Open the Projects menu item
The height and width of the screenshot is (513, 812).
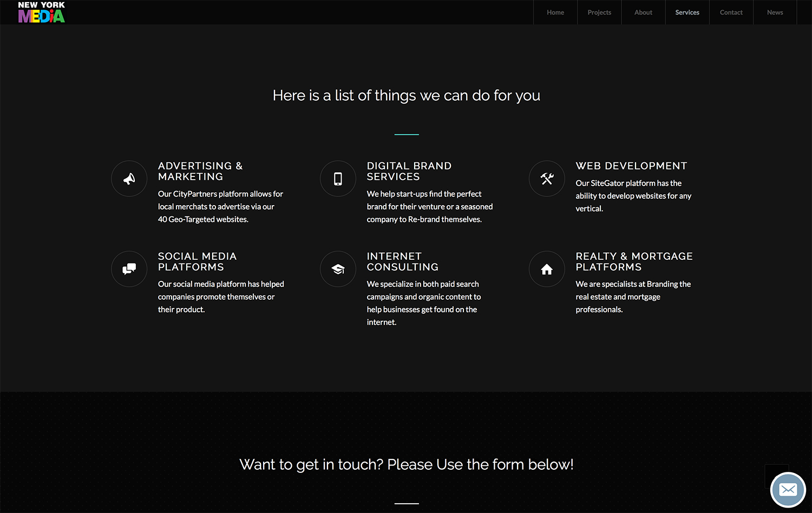click(x=599, y=12)
